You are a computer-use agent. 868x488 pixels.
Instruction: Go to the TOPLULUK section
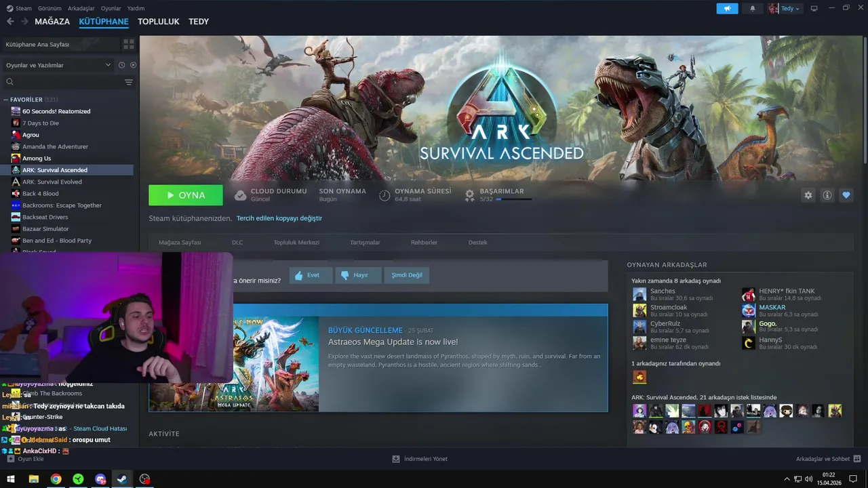pyautogui.click(x=159, y=22)
